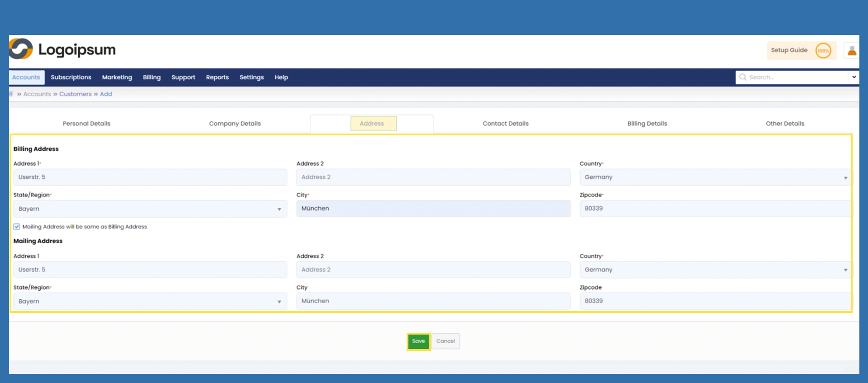Focus the Billing Address 2 field
Image resolution: width=868 pixels, height=383 pixels.
point(433,177)
